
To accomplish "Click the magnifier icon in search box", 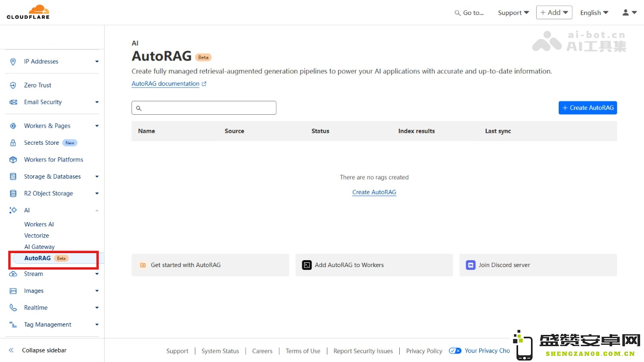I will [138, 108].
